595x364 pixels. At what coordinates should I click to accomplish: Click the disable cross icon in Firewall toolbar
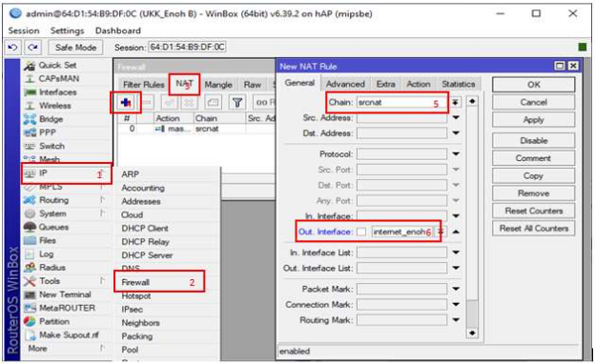point(189,102)
